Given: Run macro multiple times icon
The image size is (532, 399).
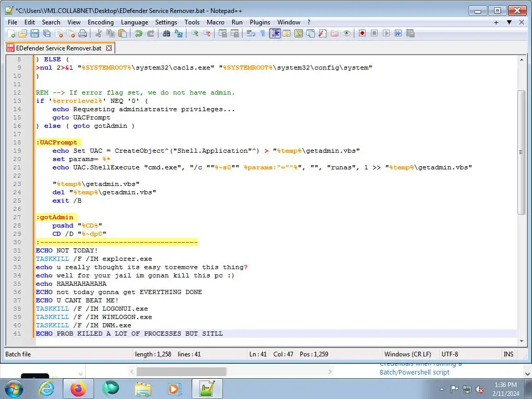Looking at the screenshot, I should (398, 33).
